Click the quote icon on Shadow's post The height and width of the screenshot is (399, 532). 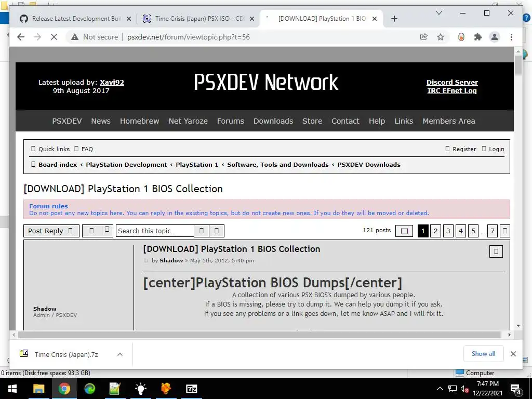[496, 251]
